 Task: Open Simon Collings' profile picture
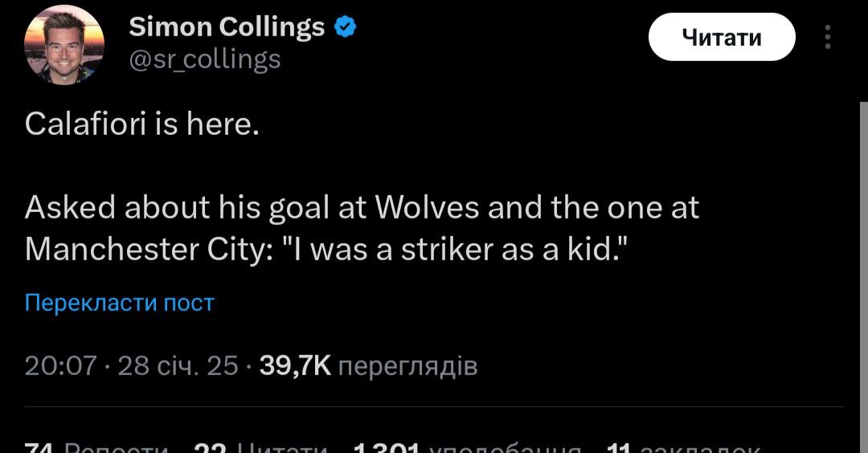[64, 45]
